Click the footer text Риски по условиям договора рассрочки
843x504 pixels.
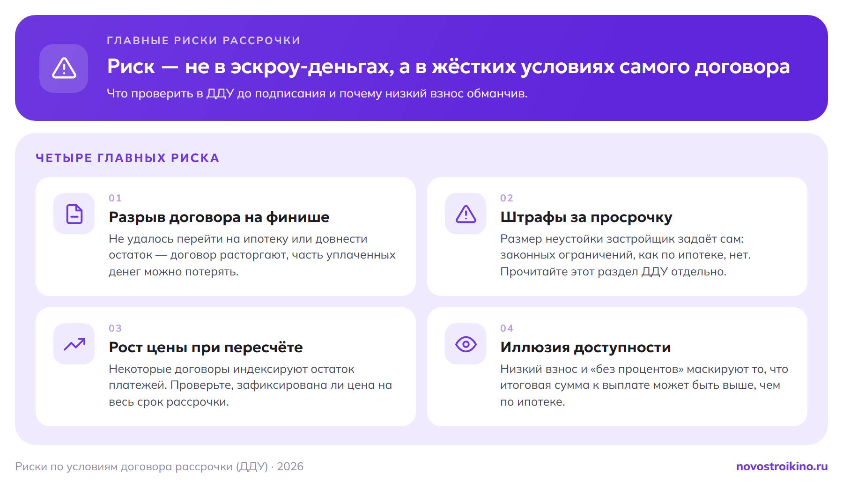pyautogui.click(x=159, y=467)
